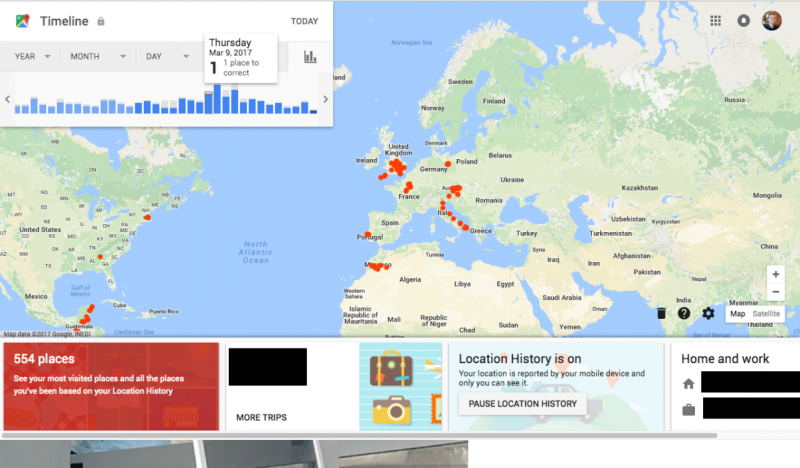Click the lock icon next to Timeline
This screenshot has width=800, height=468.
click(101, 21)
